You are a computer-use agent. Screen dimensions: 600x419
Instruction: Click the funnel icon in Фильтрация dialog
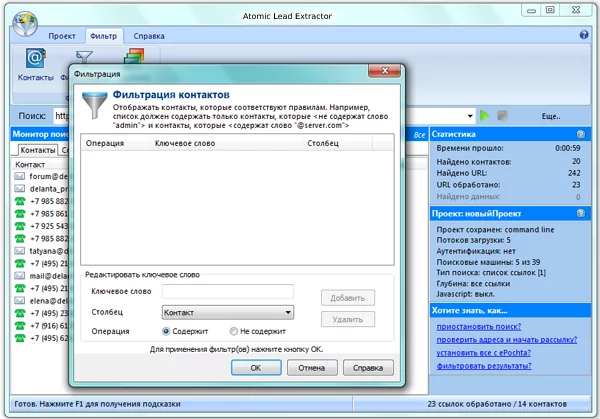(x=95, y=105)
